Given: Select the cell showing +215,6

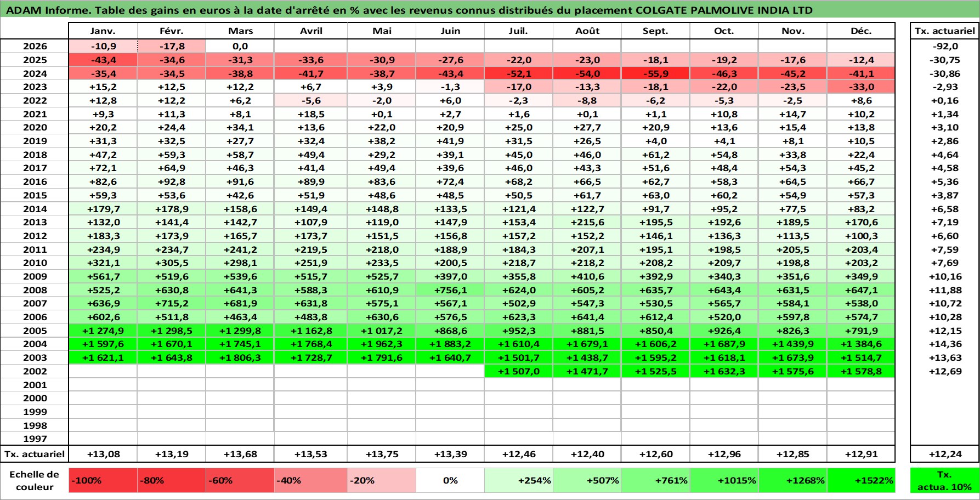Looking at the screenshot, I should 587,222.
